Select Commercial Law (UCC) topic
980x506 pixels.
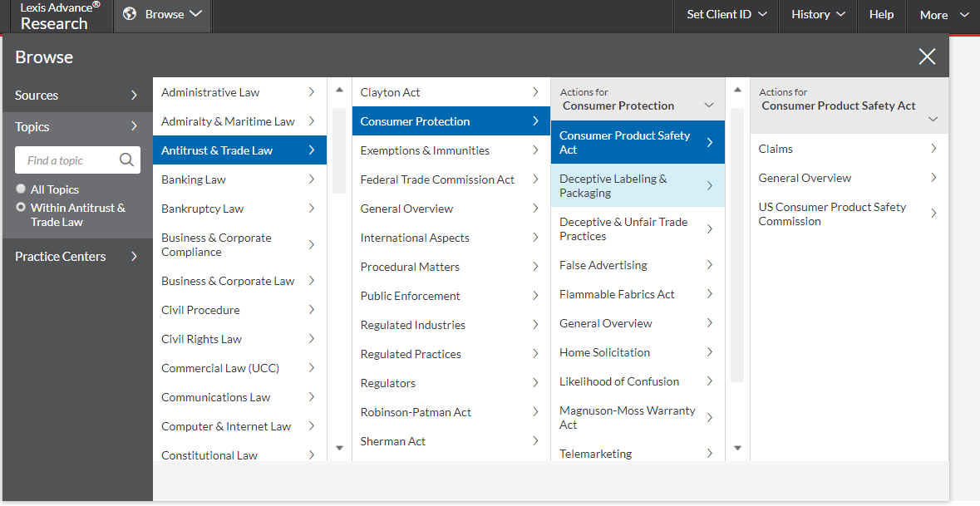coord(239,368)
